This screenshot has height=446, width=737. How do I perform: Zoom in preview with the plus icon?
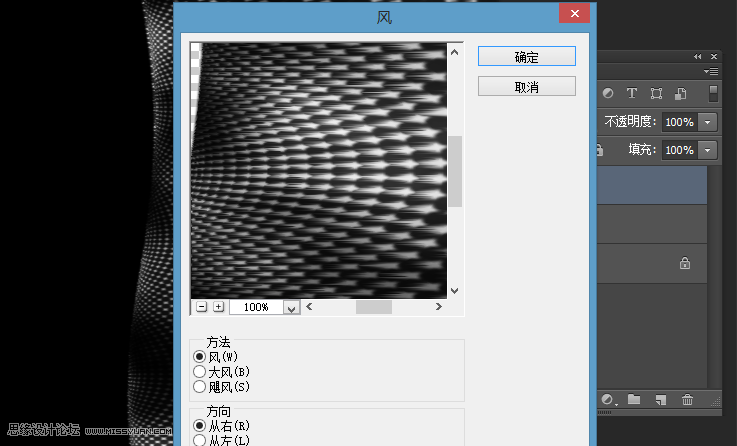point(218,307)
